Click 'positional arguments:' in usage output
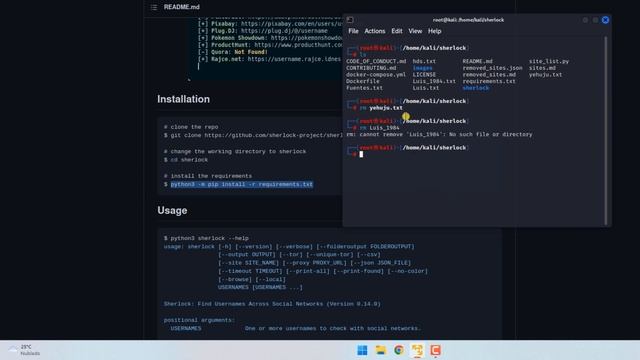This screenshot has height=360, width=640. click(x=199, y=320)
